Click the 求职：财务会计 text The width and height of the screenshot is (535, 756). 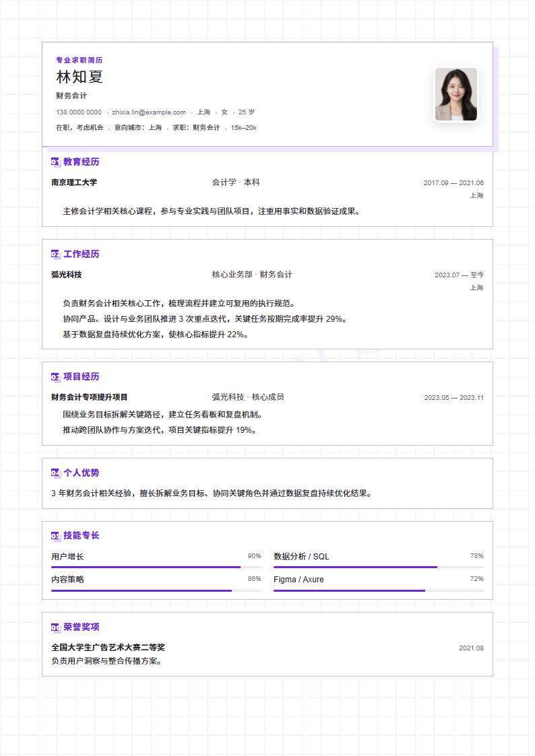(x=196, y=128)
